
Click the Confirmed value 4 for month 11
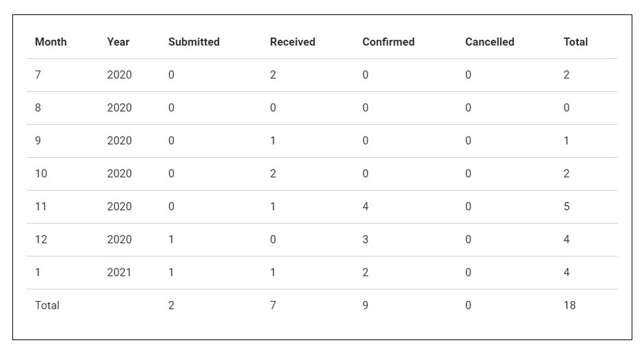[x=365, y=206]
